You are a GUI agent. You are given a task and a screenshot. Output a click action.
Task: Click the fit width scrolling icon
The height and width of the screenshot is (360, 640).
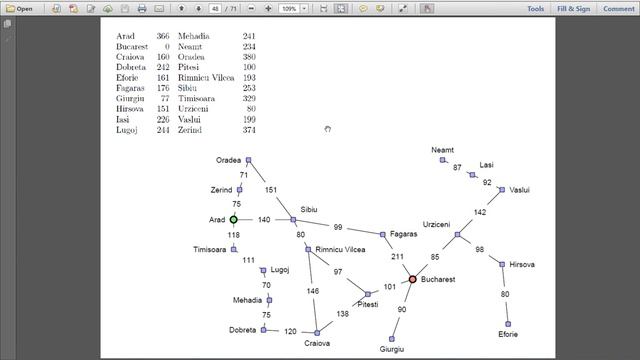(x=324, y=9)
